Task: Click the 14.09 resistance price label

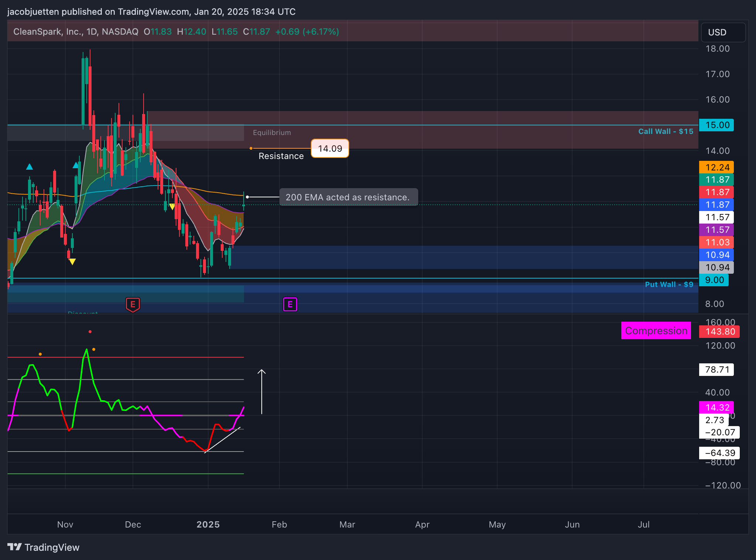Action: 330,148
